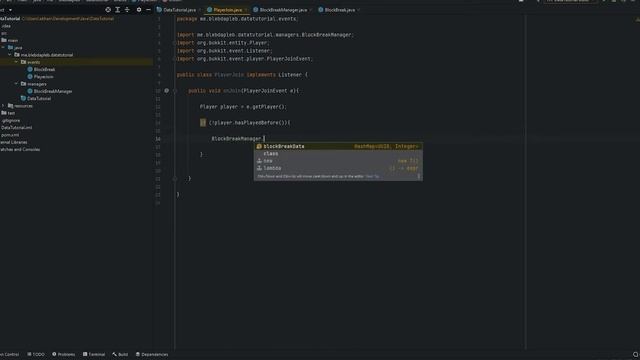Click the three-dot menu in completion popup
This screenshot has width=640, height=360.
(x=418, y=176)
